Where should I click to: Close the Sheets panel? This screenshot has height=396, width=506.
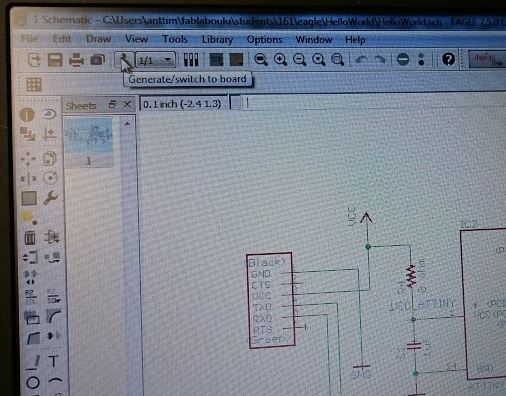[x=127, y=105]
